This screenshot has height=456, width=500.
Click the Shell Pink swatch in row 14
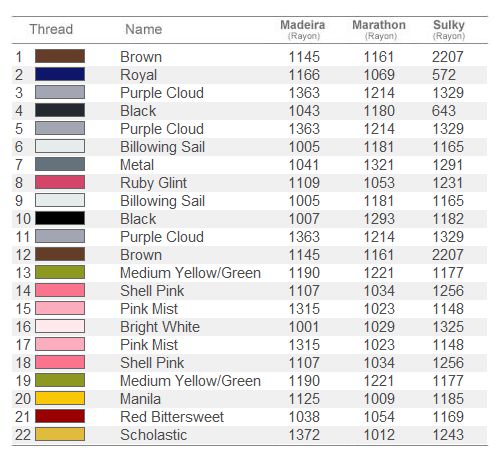60,290
